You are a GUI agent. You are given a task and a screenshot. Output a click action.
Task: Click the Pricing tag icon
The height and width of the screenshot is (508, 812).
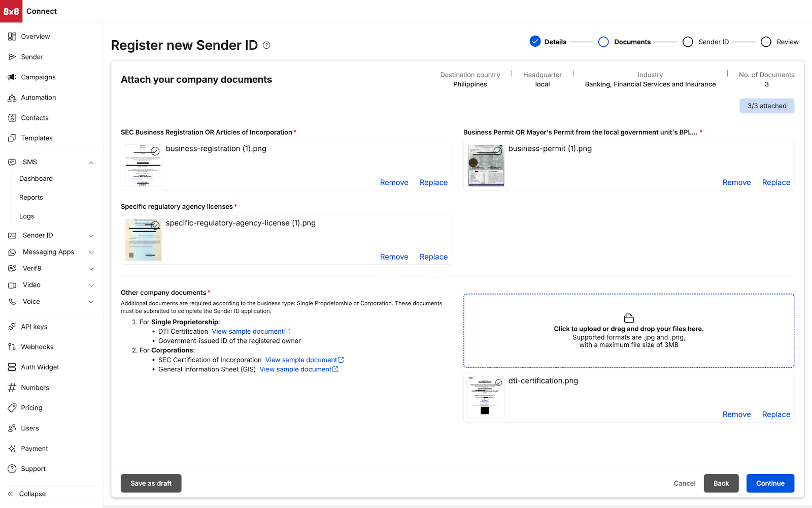12,408
